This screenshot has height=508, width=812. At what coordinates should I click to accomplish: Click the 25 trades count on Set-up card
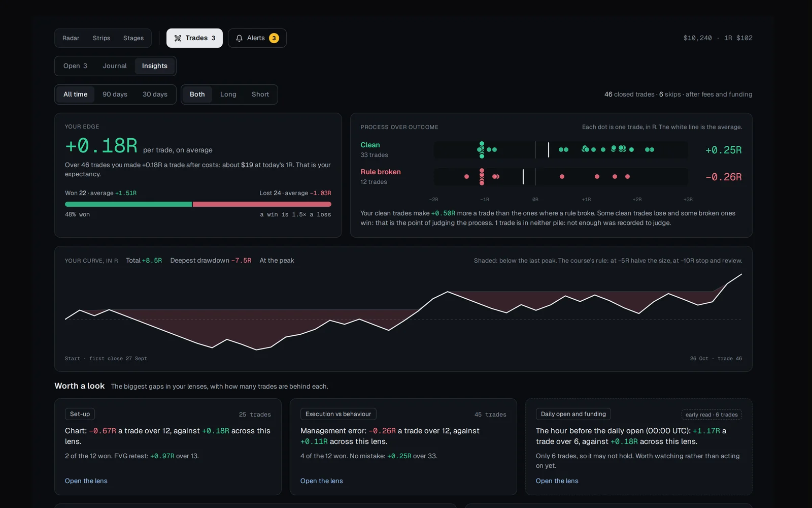coord(255,415)
